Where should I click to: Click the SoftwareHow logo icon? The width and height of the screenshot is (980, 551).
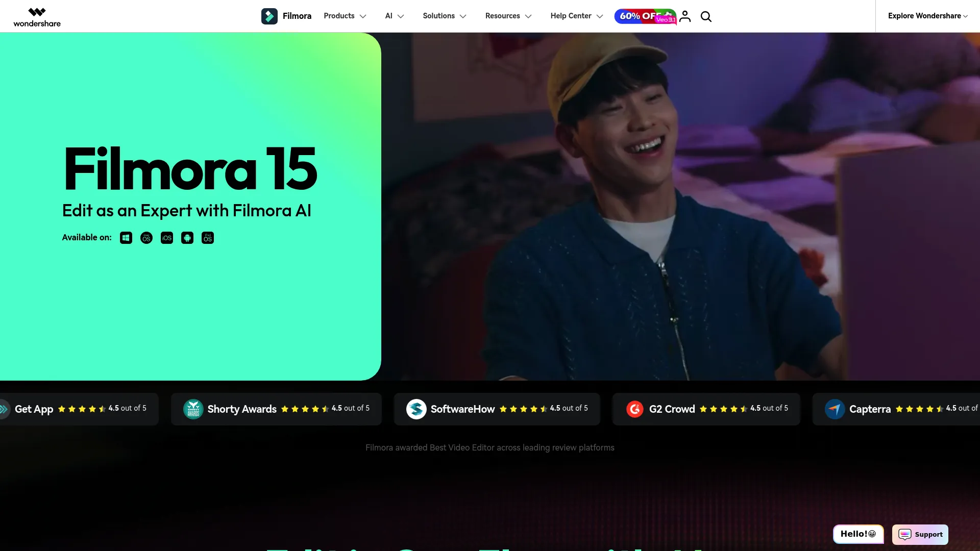416,409
